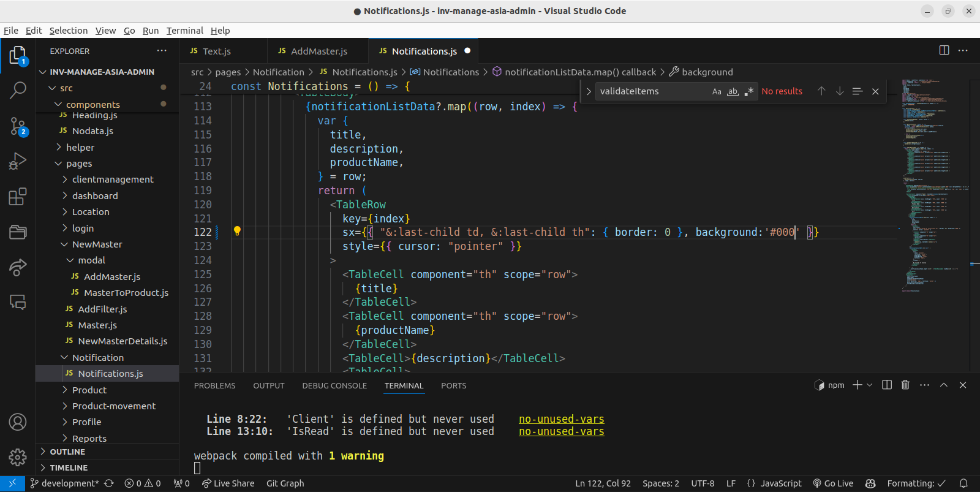Image resolution: width=980 pixels, height=492 pixels.
Task: Collapse the NewMaster folder
Action: (97, 244)
